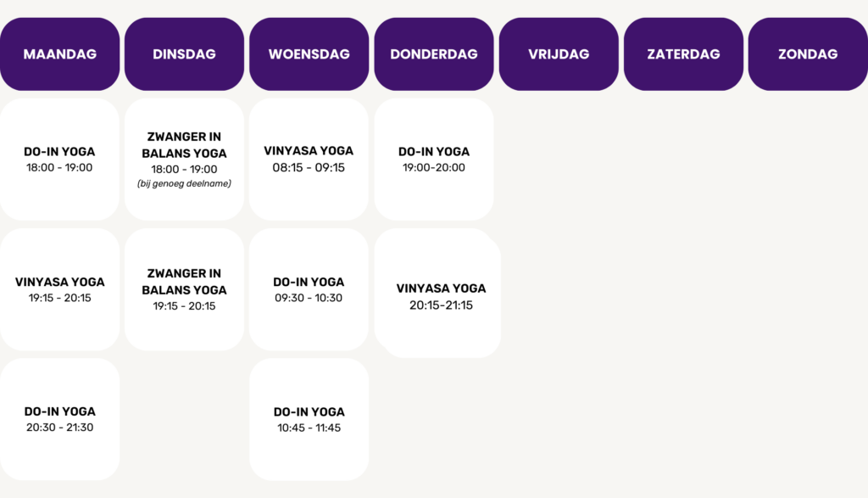
Task: Select the Vrijdag tab
Action: tap(559, 54)
